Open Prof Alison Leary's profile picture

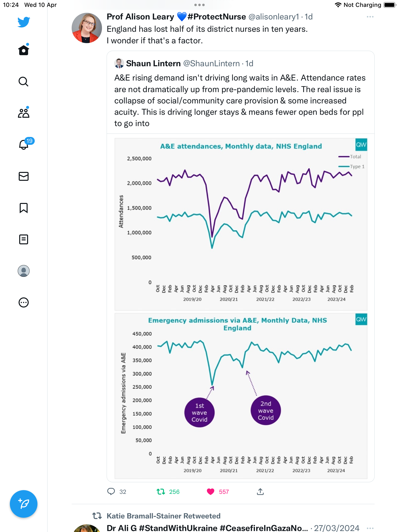(x=87, y=28)
